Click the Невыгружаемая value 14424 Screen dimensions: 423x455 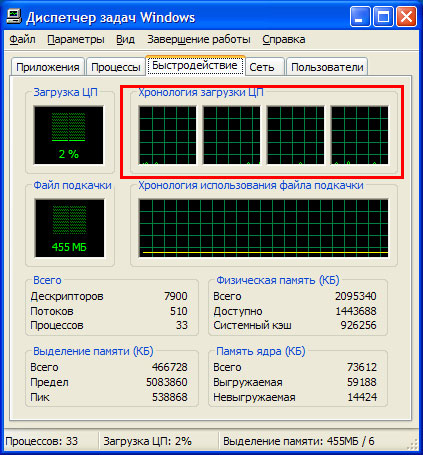click(362, 397)
